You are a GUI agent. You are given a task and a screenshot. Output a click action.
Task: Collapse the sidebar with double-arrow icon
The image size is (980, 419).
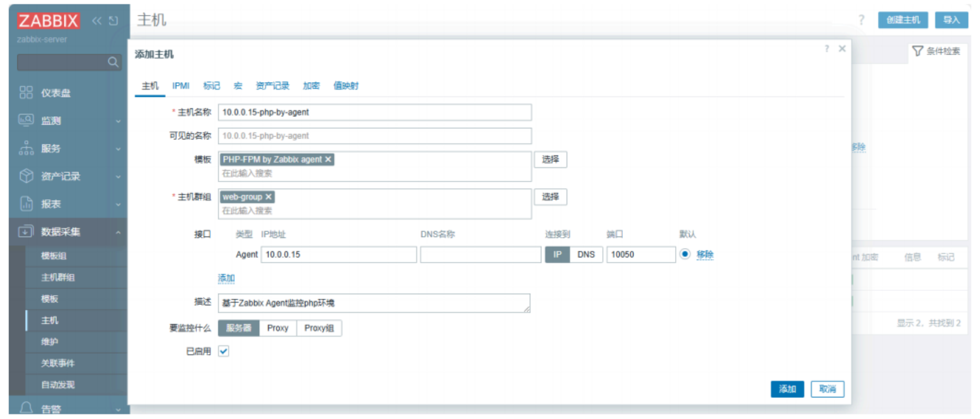[97, 21]
